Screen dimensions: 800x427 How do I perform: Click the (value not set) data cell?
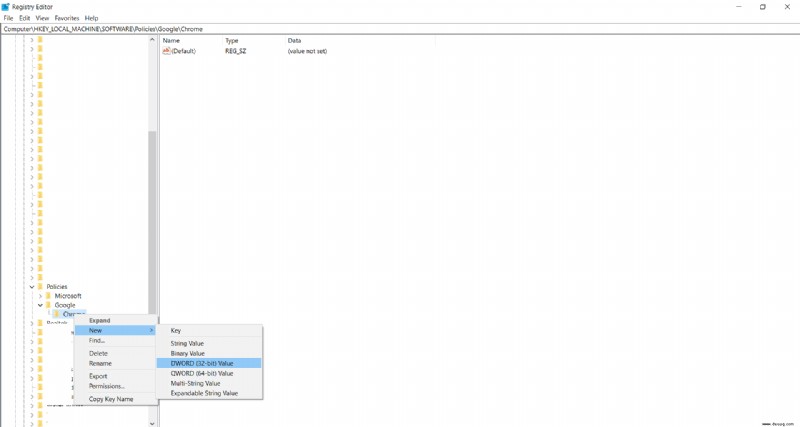(x=307, y=51)
